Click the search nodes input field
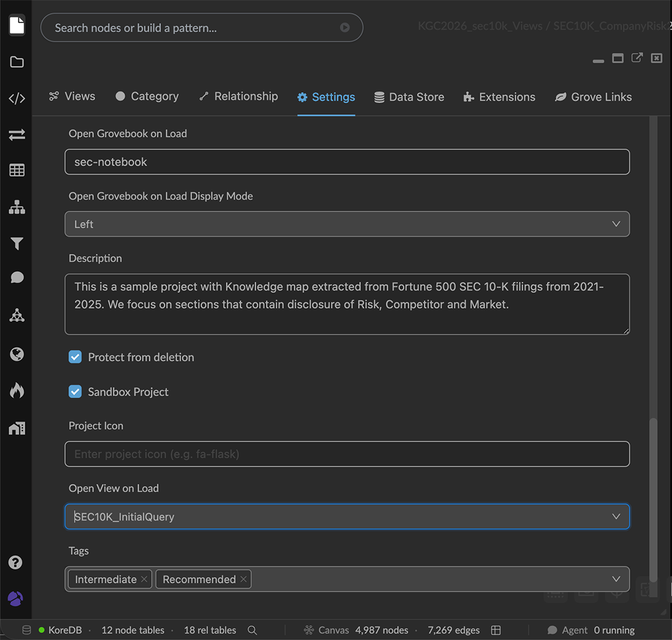The width and height of the screenshot is (672, 640). [x=202, y=27]
